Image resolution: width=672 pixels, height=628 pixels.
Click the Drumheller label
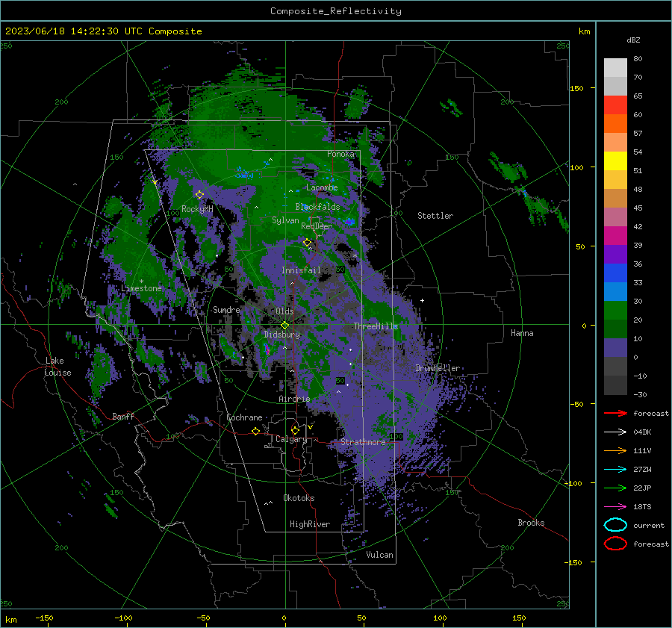(x=437, y=368)
